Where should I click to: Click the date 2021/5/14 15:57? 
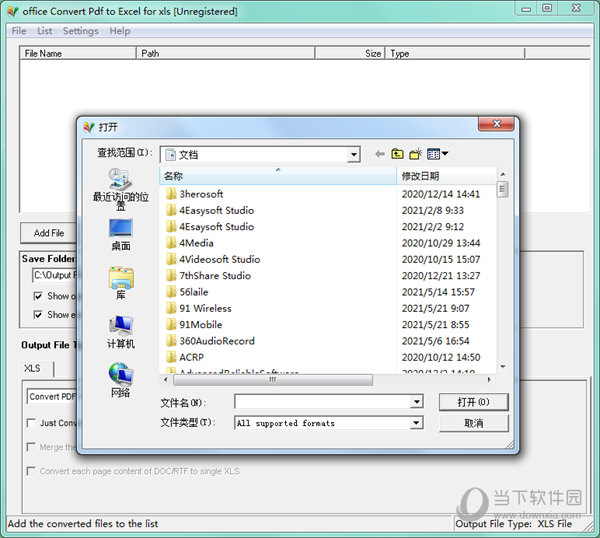[438, 292]
